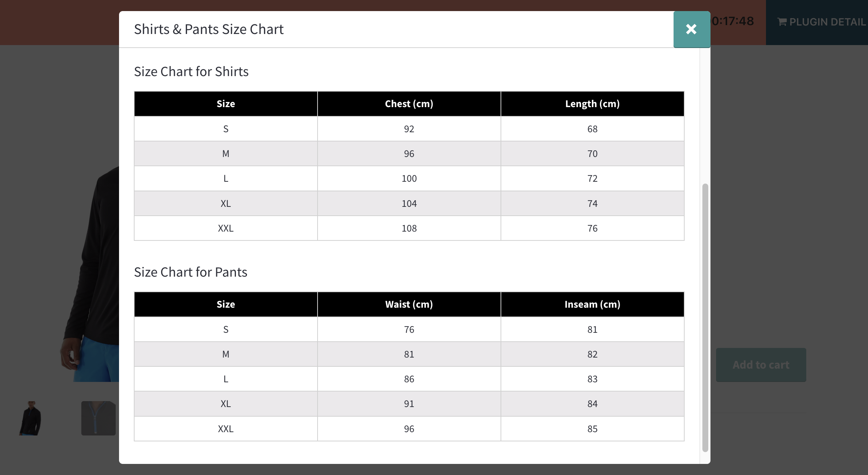Click the waist value 76 for size S

(408, 329)
